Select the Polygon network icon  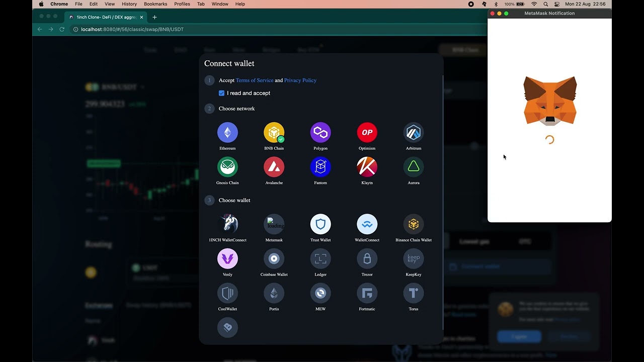pyautogui.click(x=320, y=132)
